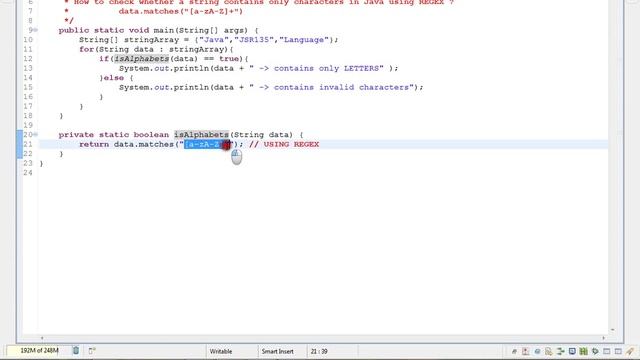Click the horizontal scrollbar right arrow
Screen dimensions: 640x360
click(603, 338)
